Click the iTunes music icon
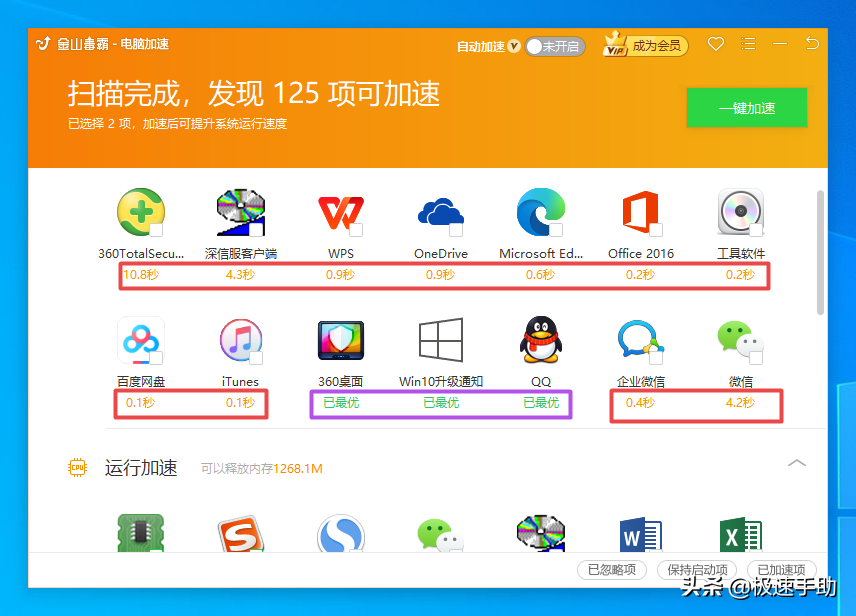Viewport: 856px width, 616px height. point(241,341)
